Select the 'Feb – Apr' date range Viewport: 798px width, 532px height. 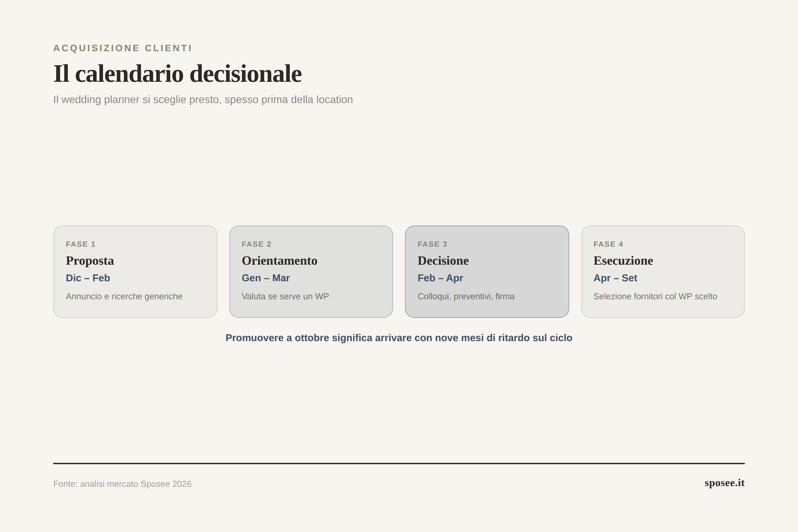coord(440,278)
